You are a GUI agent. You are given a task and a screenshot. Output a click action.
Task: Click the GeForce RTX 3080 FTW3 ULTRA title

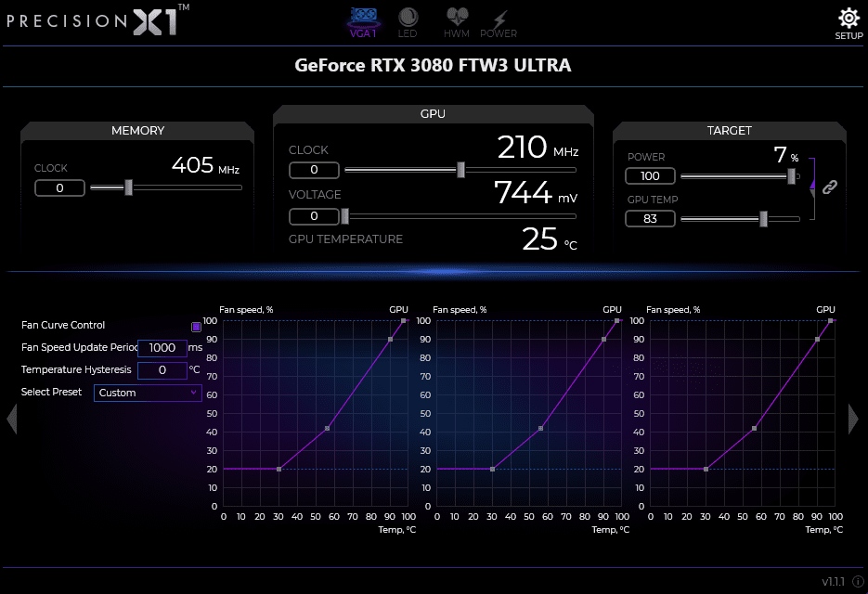[433, 65]
